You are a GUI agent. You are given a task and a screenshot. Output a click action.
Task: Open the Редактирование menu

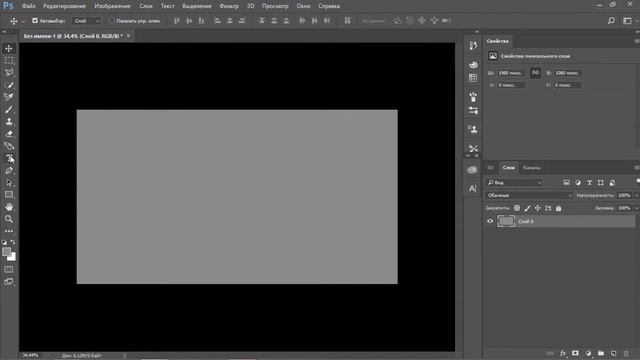(64, 6)
